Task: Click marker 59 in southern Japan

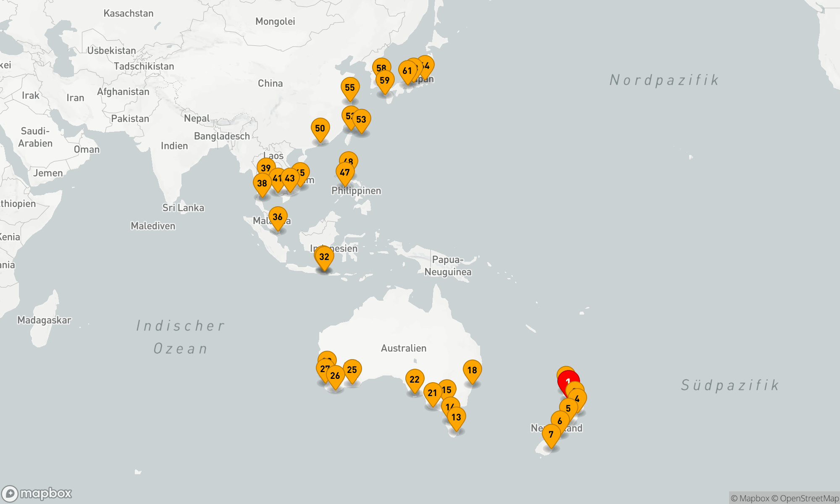Action: [385, 80]
